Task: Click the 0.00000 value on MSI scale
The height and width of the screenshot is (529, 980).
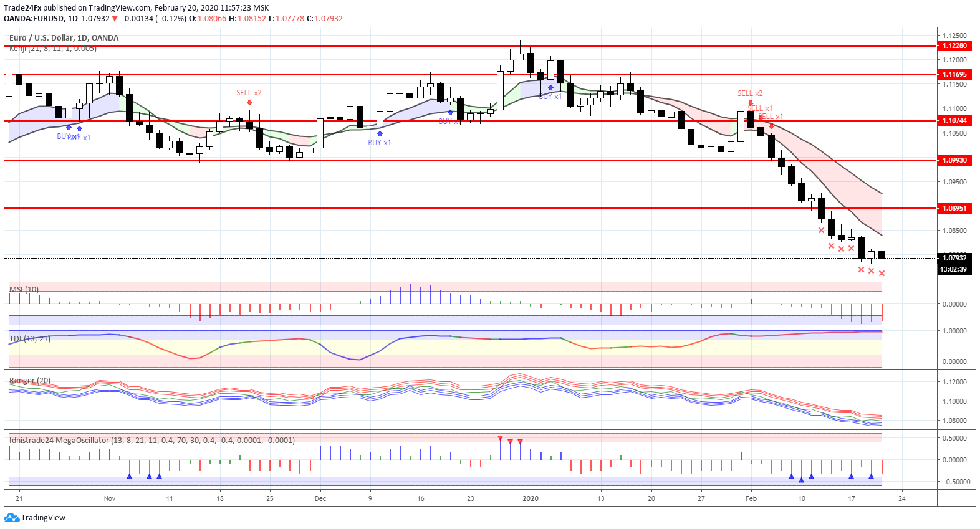Action: [955, 304]
